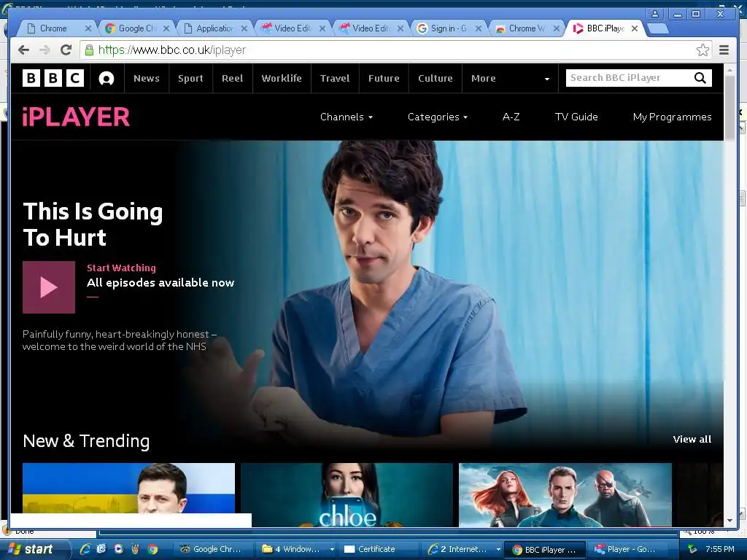The image size is (747, 560).
Task: Click the BBC logo blocks
Action: 53,78
